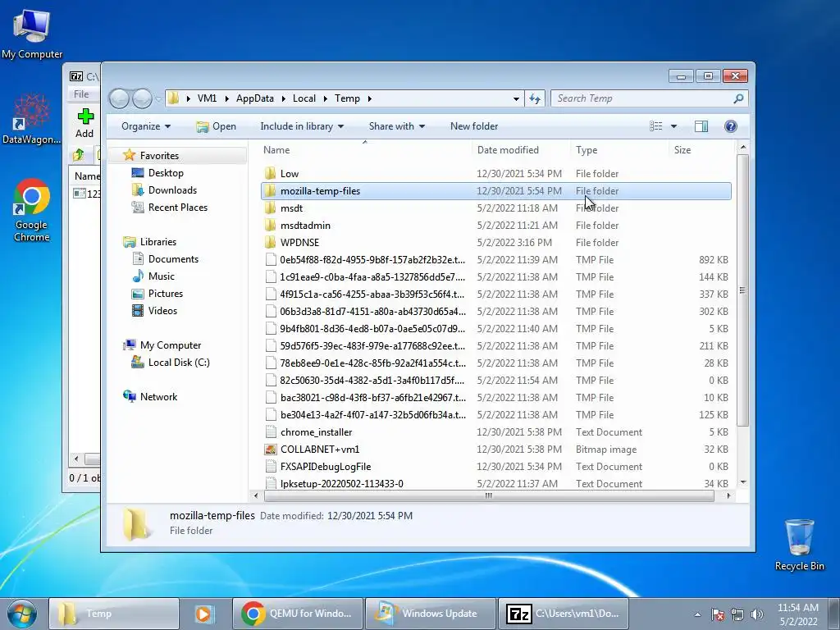Viewport: 840px width, 630px height.
Task: Open recent locations dropdown arrow
Action: click(x=158, y=99)
